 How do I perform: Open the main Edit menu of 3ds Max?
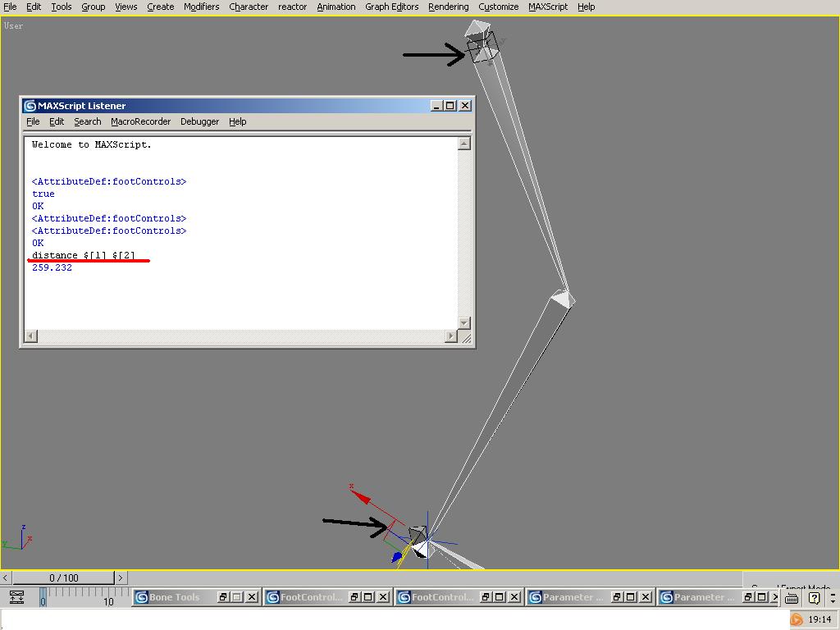[34, 7]
